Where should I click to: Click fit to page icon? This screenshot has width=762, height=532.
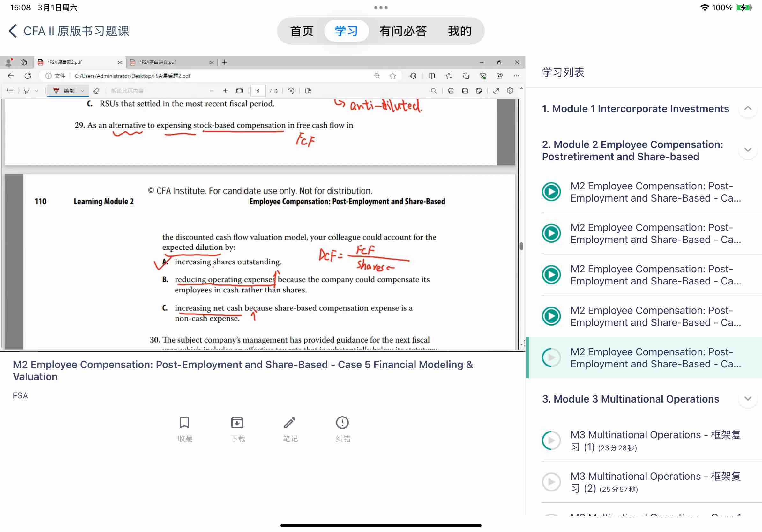(x=239, y=91)
